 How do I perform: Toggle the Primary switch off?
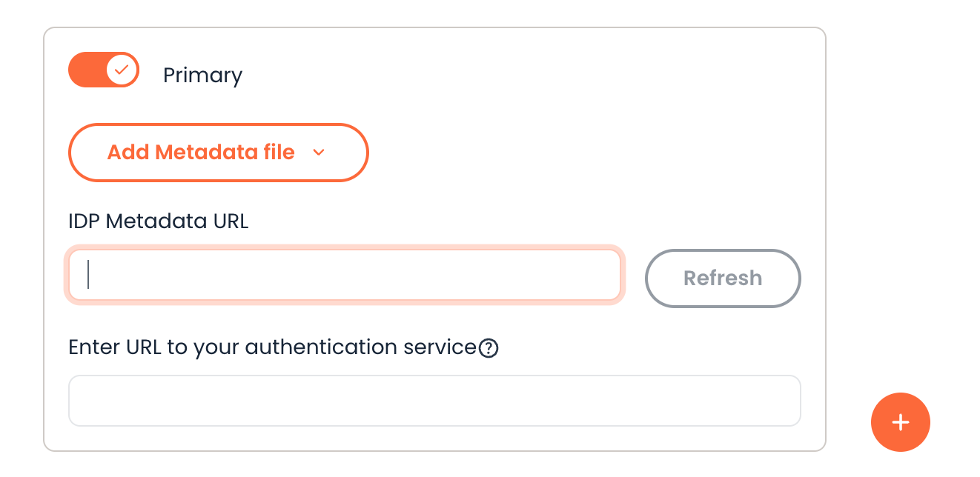click(104, 70)
